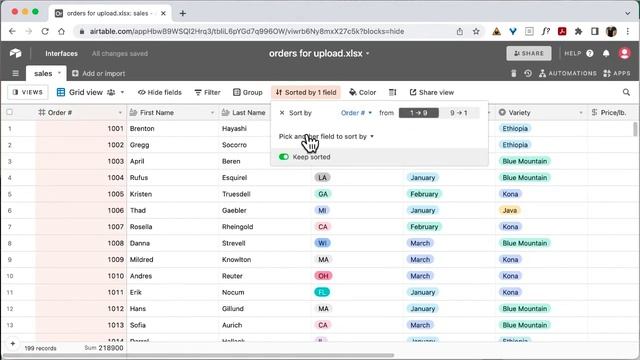The width and height of the screenshot is (640, 360).
Task: Open the Group menu
Action: click(x=247, y=92)
